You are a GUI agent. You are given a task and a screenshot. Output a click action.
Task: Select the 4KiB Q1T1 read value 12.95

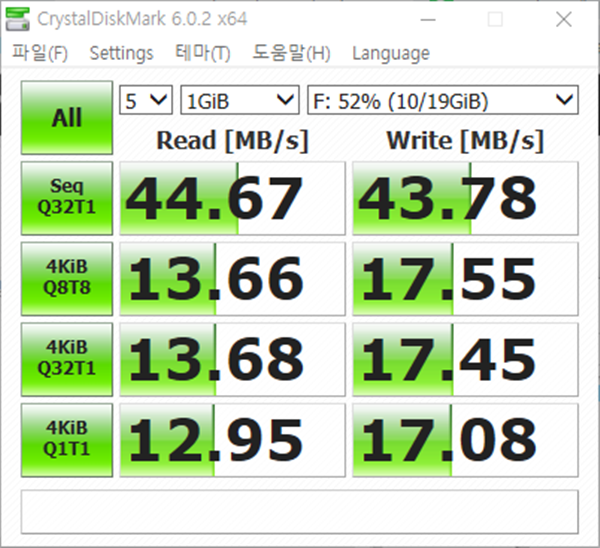(232, 440)
